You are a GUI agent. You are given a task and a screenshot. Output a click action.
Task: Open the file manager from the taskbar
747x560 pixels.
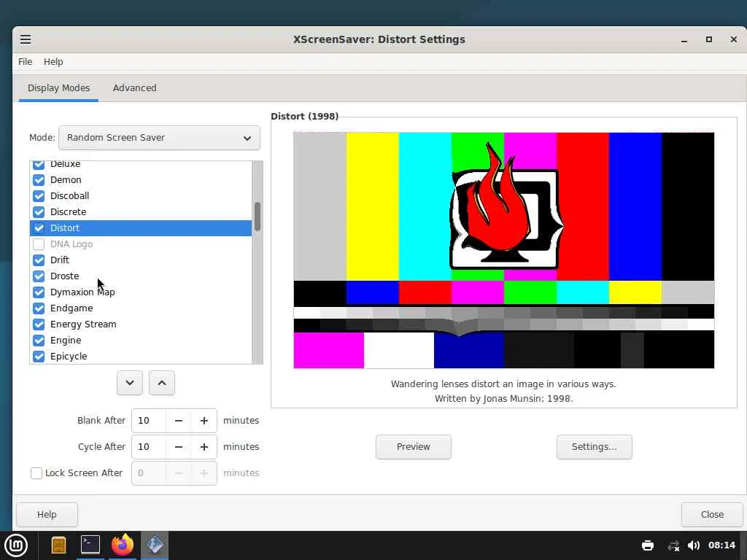[x=58, y=545]
